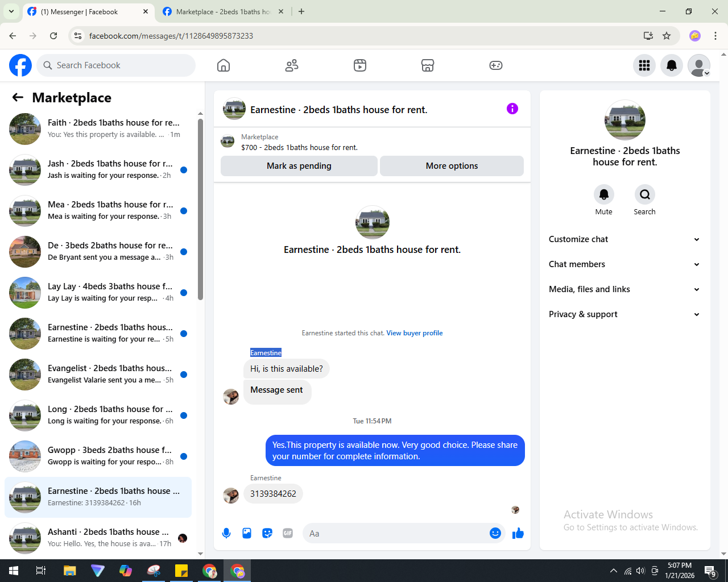This screenshot has height=582, width=728.
Task: Go back in browser history
Action: click(13, 36)
